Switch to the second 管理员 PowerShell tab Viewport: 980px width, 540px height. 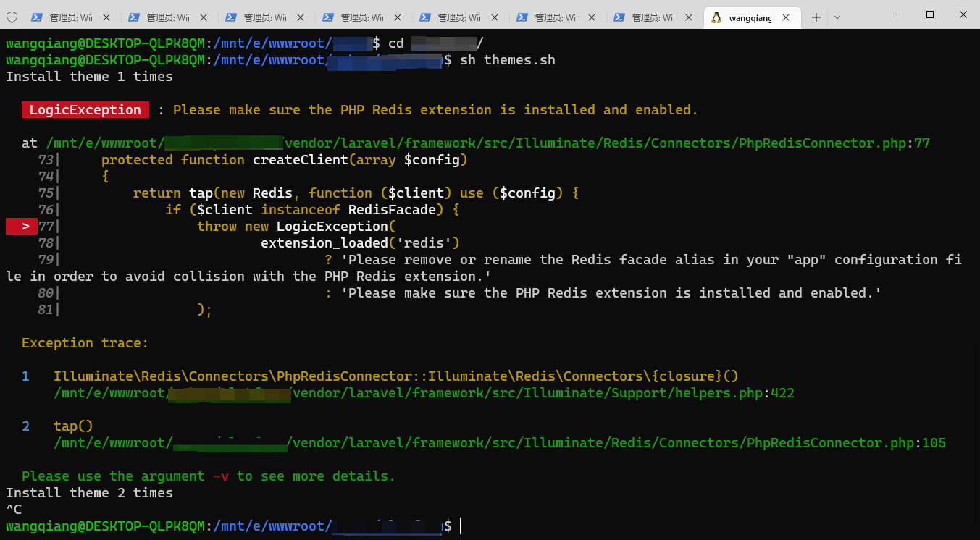point(167,17)
